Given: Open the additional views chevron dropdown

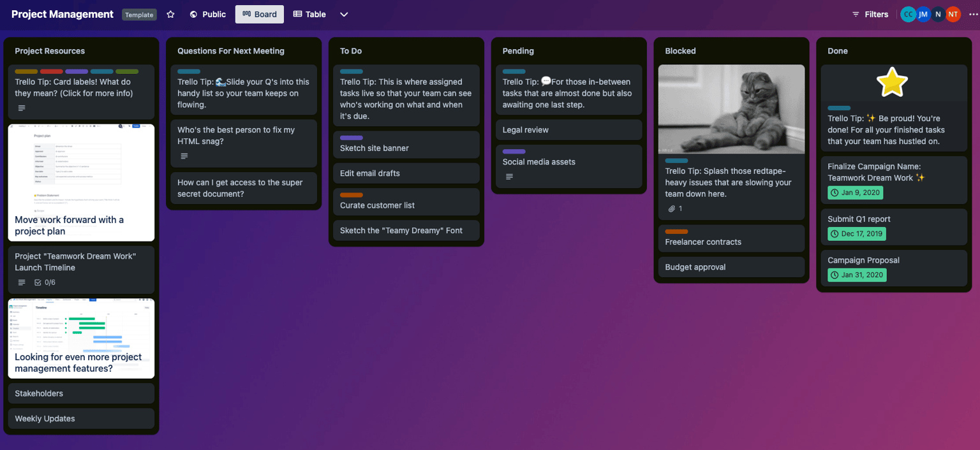Looking at the screenshot, I should tap(344, 14).
